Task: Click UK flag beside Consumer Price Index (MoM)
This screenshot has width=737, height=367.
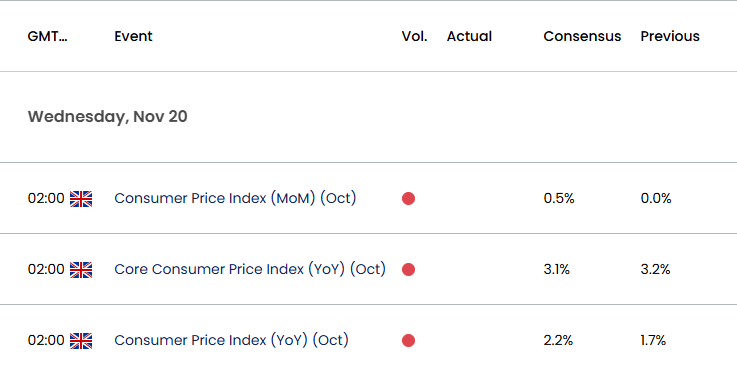Action: (x=81, y=199)
